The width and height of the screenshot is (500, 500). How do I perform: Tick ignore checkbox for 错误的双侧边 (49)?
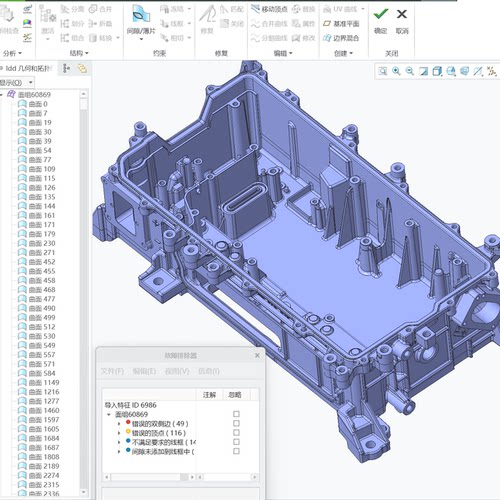click(x=236, y=423)
